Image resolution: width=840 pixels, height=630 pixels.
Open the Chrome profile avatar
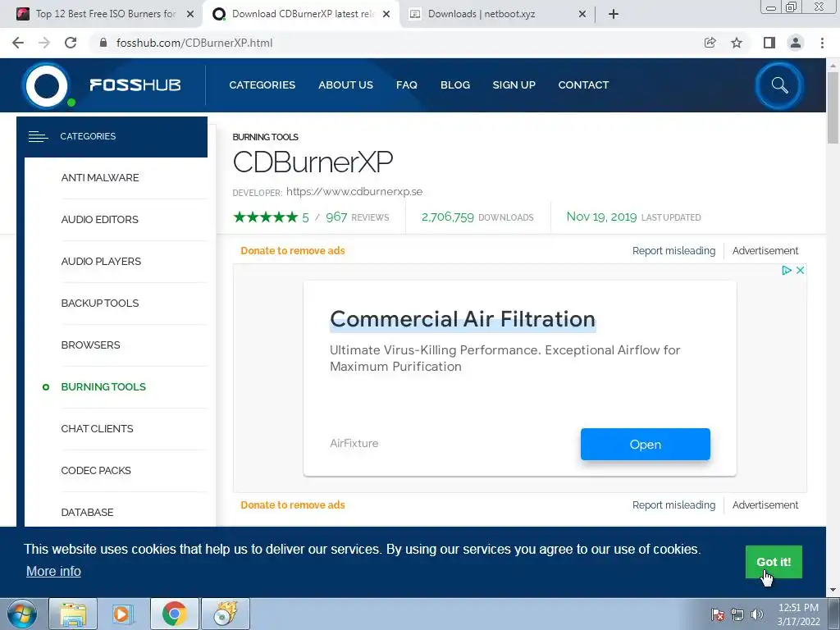coord(796,43)
